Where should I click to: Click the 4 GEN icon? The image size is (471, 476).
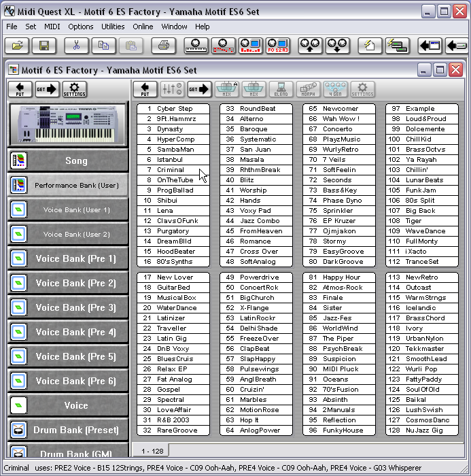point(335,89)
